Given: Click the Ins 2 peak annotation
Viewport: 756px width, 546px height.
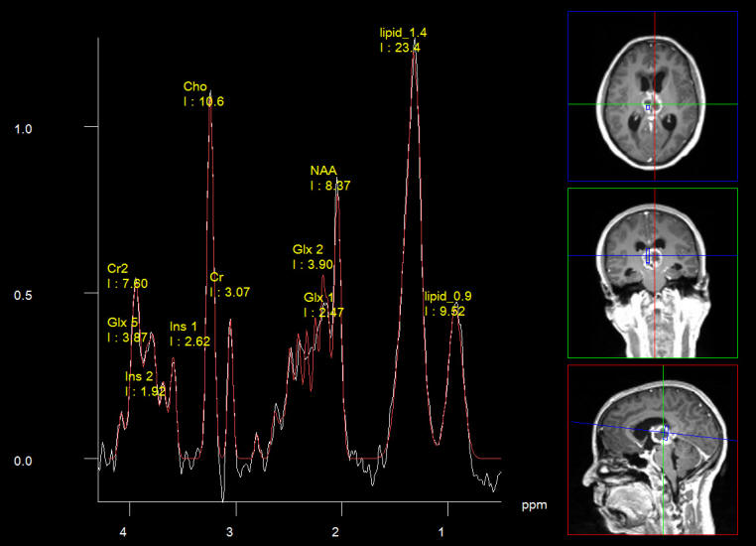Looking at the screenshot, I should (145, 383).
